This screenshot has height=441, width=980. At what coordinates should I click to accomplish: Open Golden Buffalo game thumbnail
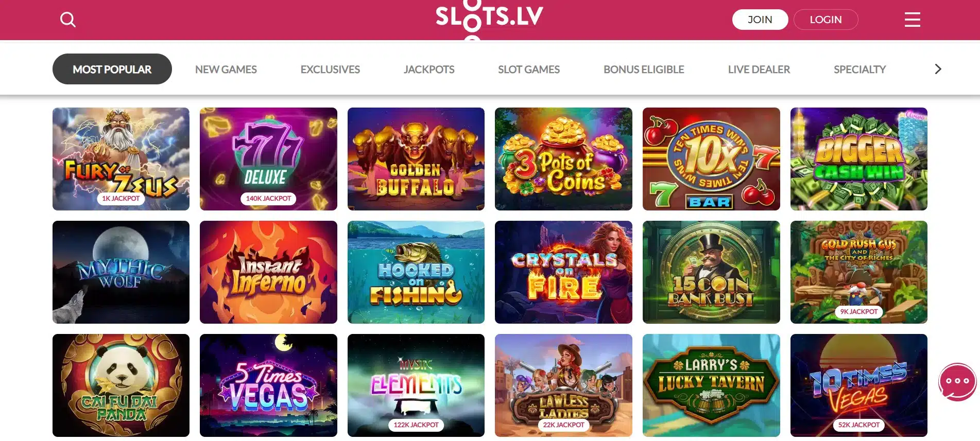point(416,159)
